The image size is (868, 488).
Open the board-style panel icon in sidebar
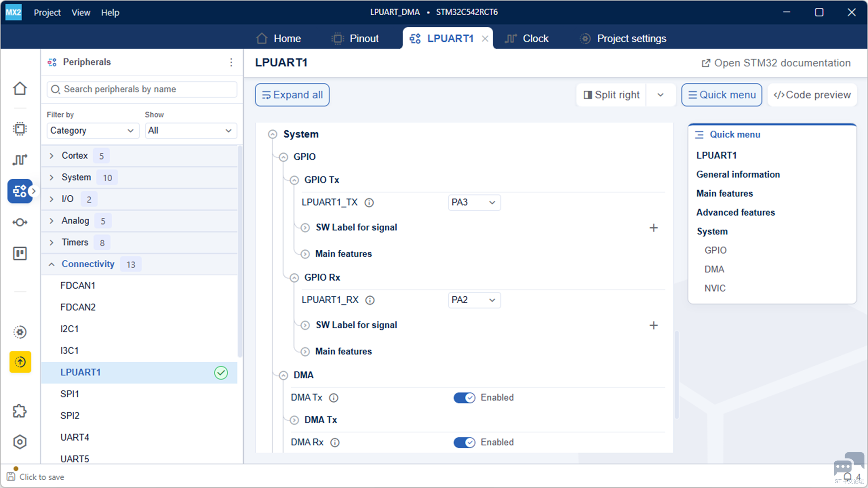[x=20, y=254]
